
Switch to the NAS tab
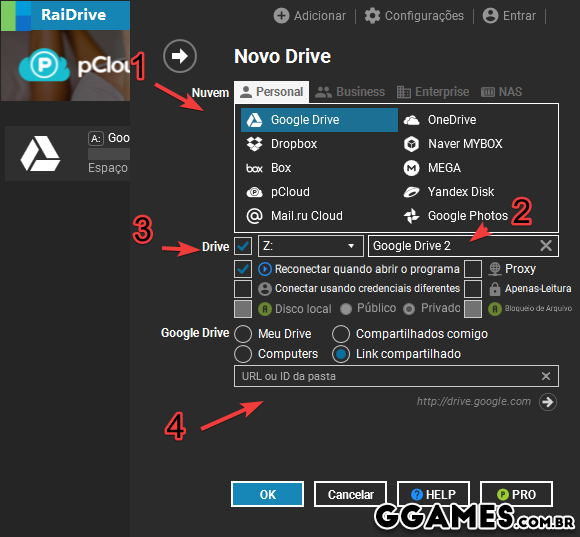click(x=502, y=92)
